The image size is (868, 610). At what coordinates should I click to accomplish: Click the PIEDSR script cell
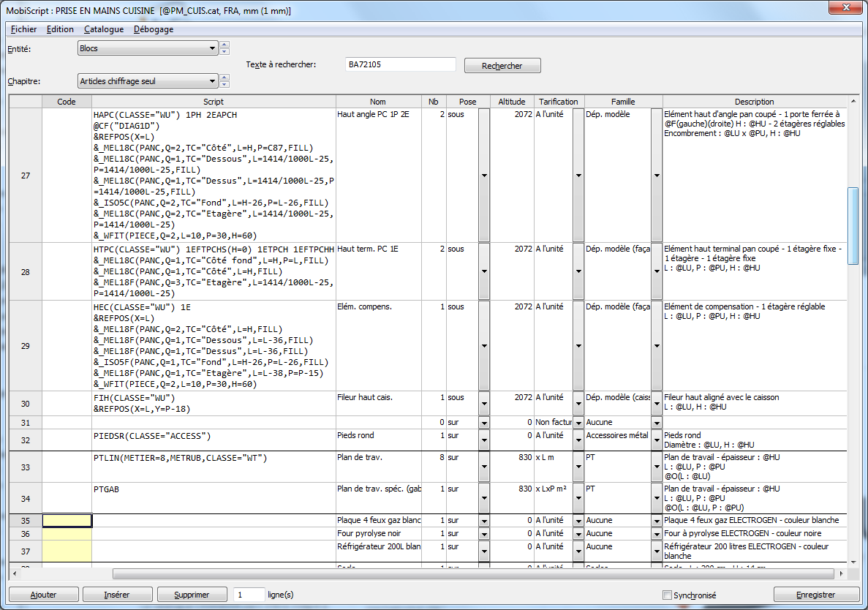214,440
